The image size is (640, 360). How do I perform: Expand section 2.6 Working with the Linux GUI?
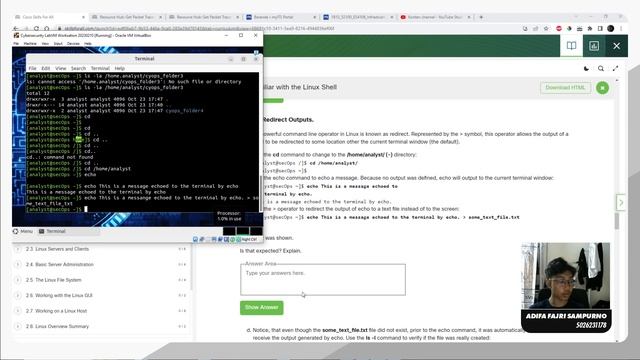(x=18, y=296)
